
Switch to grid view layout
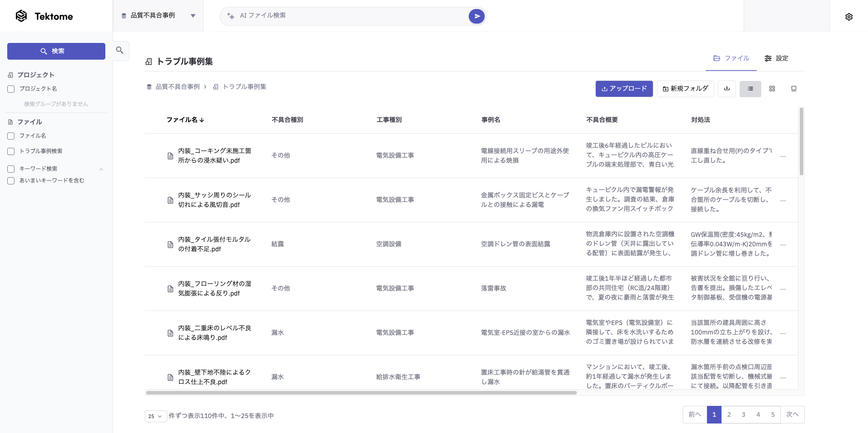coord(772,89)
